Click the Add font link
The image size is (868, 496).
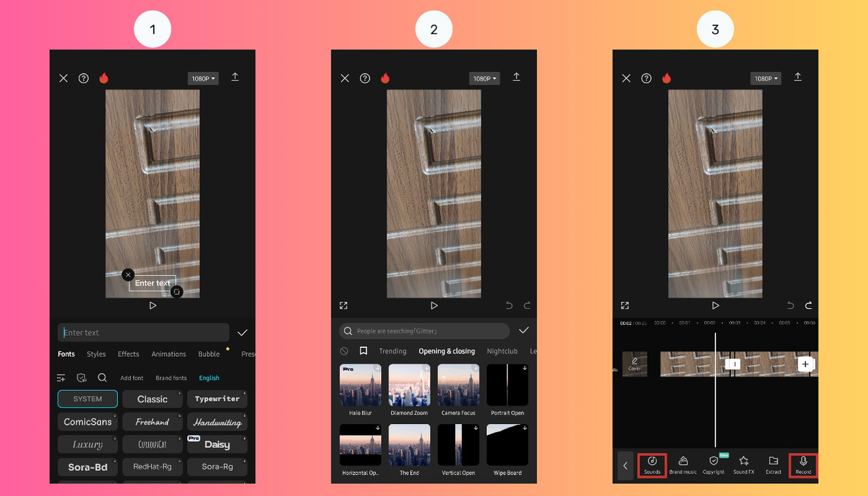(x=131, y=377)
